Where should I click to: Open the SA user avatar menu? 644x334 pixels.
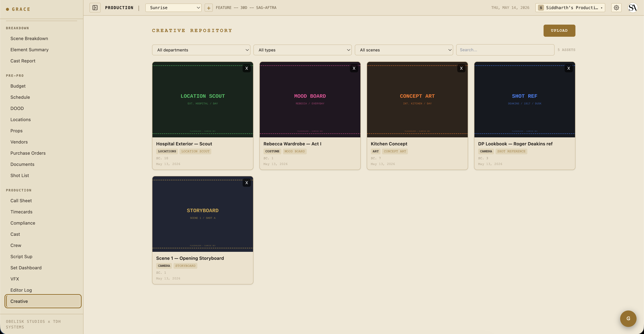coord(633,8)
